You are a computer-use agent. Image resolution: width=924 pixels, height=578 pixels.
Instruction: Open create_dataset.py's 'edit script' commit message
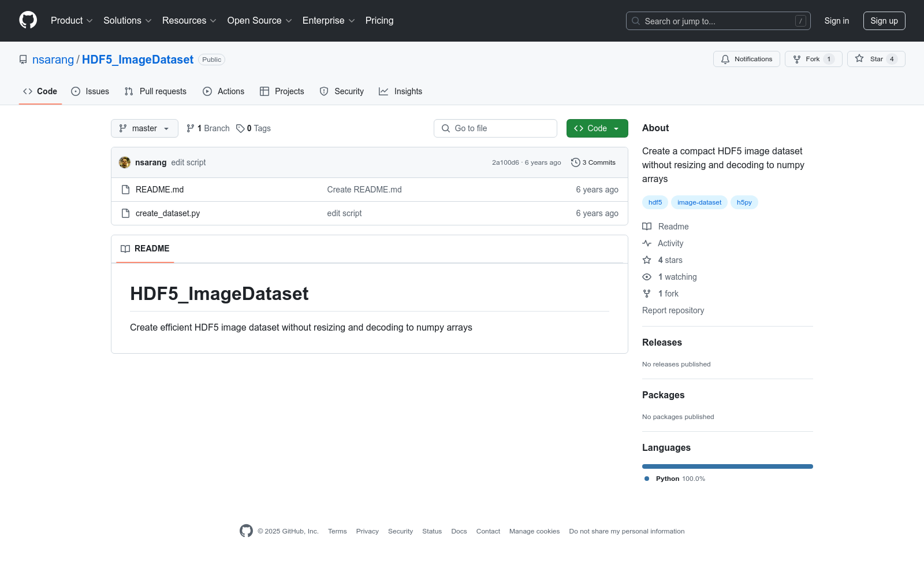pyautogui.click(x=344, y=213)
